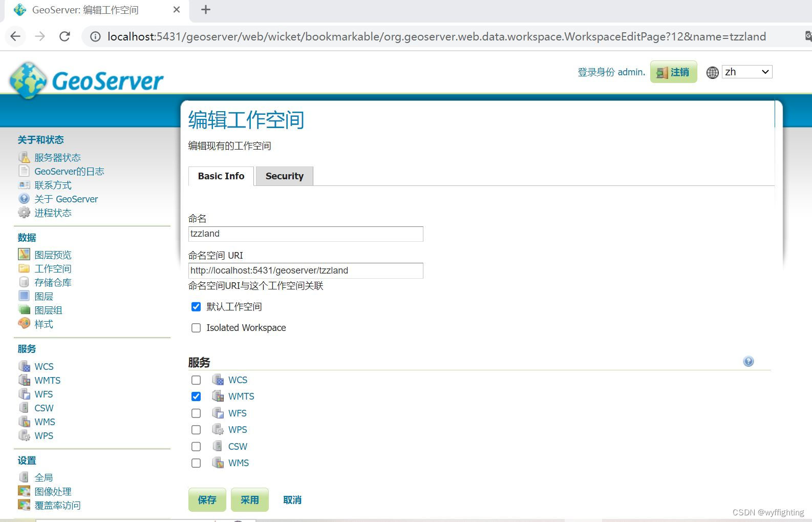Click the GeoServer logo

pos(86,80)
